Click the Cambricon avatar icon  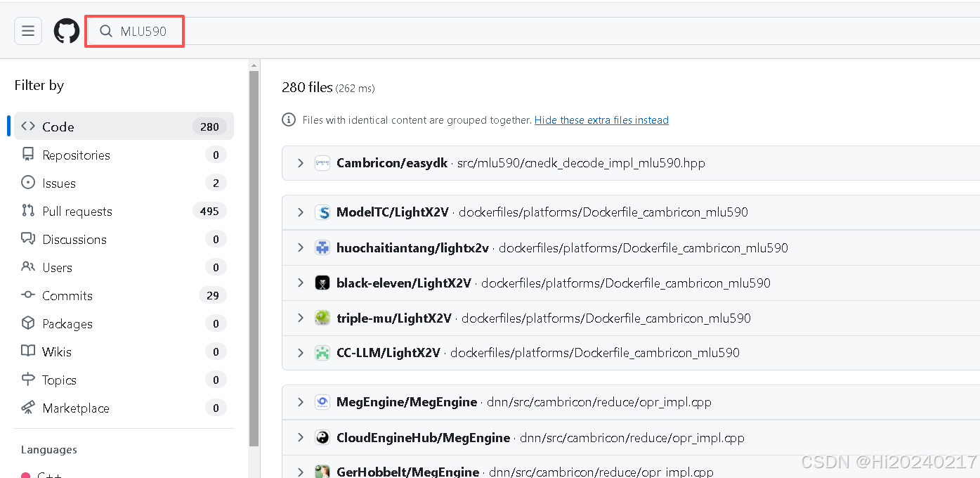pos(322,163)
